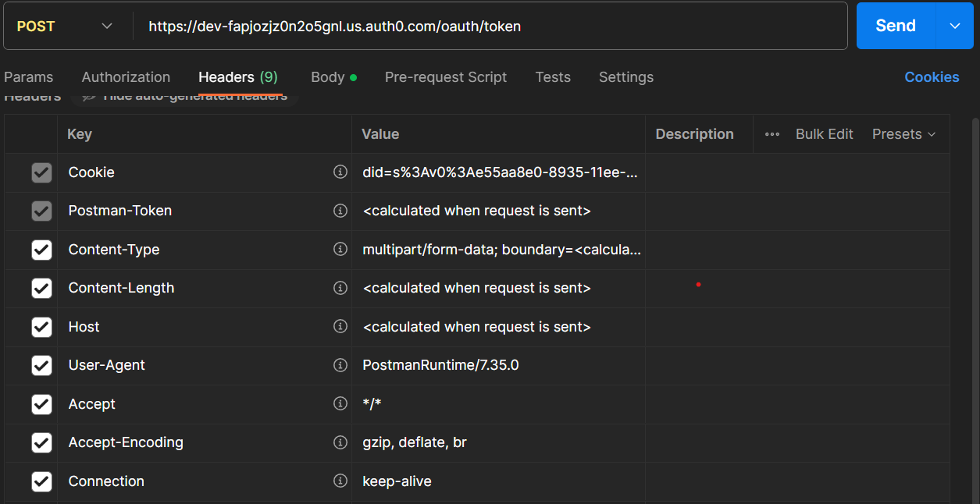Click the Value column header

point(380,134)
